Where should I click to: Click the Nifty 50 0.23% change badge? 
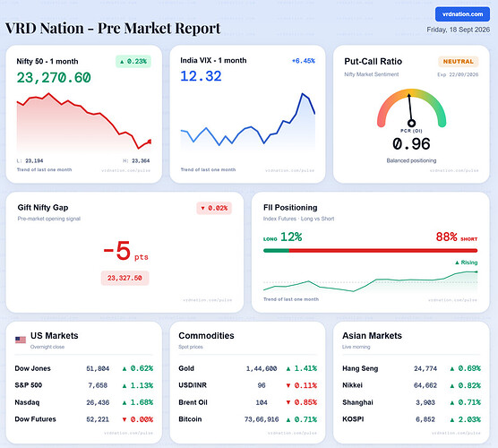pos(133,61)
